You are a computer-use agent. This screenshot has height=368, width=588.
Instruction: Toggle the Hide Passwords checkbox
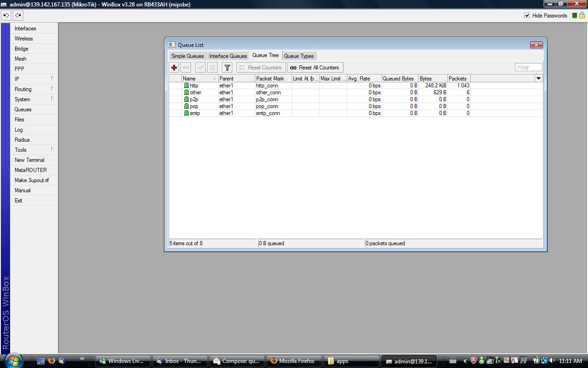(527, 15)
